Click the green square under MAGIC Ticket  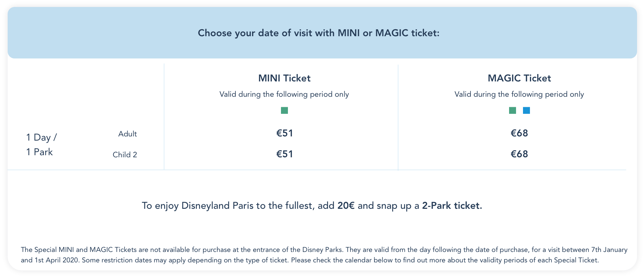pyautogui.click(x=513, y=110)
